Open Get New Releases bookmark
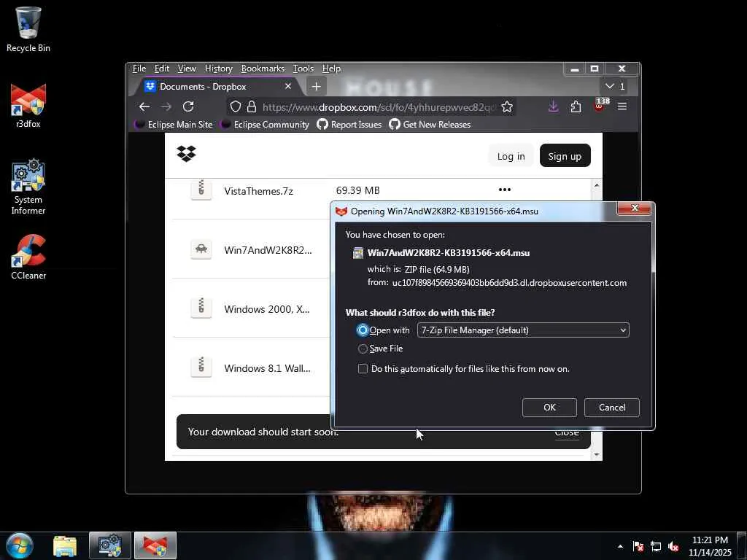 [430, 124]
